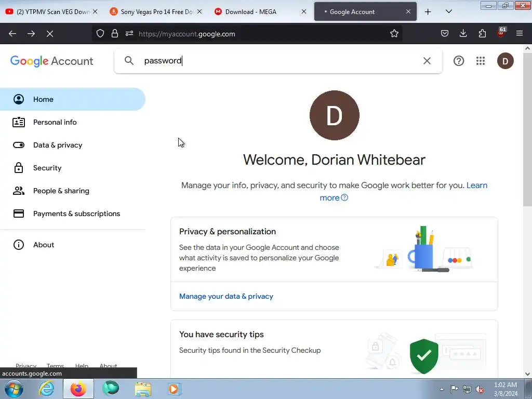Select the Google Account tab
Image resolution: width=532 pixels, height=399 pixels.
365,11
